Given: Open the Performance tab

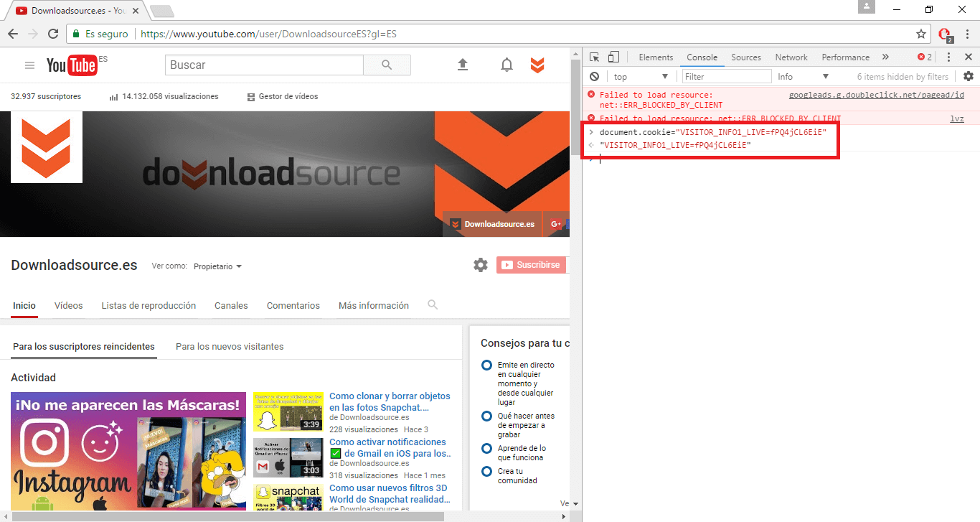Looking at the screenshot, I should (845, 57).
